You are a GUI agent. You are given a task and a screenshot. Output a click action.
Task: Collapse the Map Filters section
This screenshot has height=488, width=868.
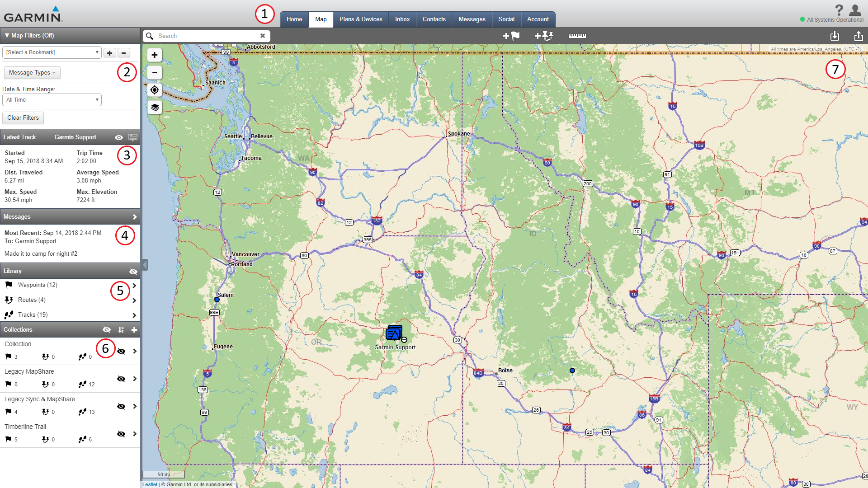tap(29, 35)
